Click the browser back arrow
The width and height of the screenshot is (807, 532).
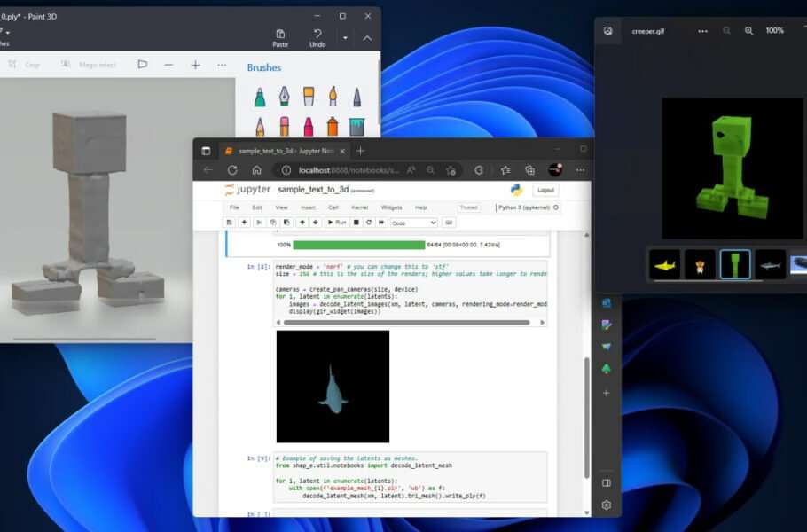tap(208, 170)
